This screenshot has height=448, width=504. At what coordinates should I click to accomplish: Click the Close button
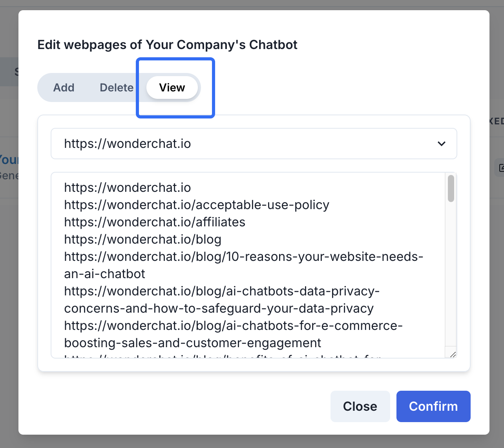point(360,406)
